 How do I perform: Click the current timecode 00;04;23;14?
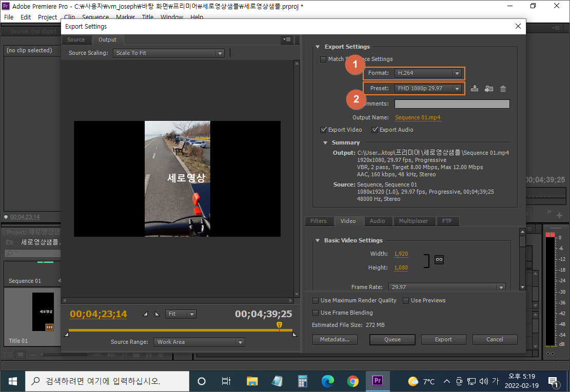tap(99, 314)
